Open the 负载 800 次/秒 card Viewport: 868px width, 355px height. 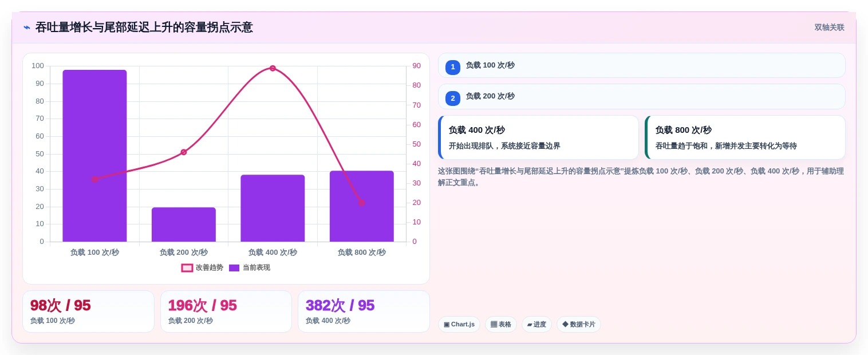point(745,137)
